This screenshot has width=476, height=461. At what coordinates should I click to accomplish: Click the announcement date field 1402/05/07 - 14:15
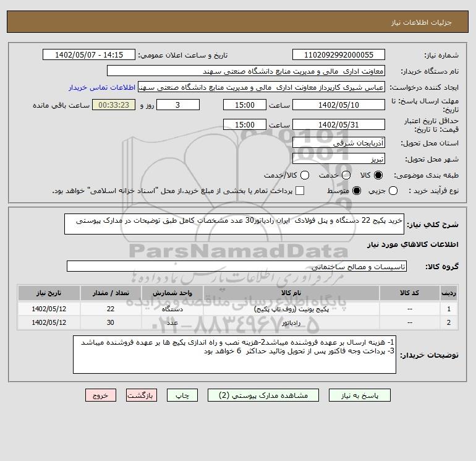pyautogui.click(x=89, y=55)
